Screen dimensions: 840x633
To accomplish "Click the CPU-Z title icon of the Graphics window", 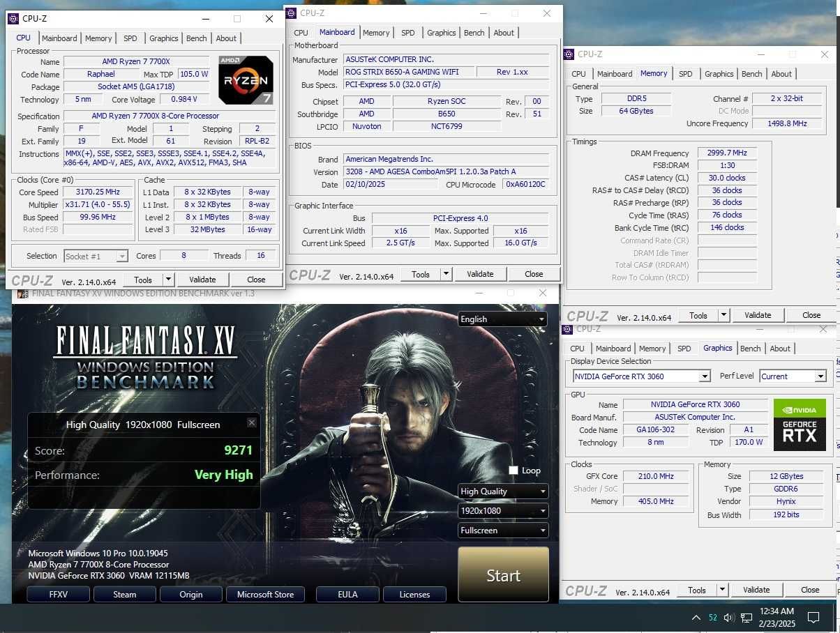I will click(568, 328).
